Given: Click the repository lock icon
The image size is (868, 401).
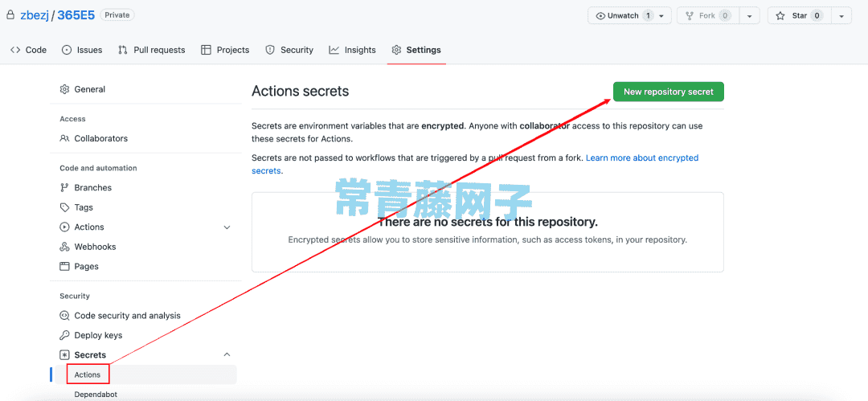Looking at the screenshot, I should (10, 15).
